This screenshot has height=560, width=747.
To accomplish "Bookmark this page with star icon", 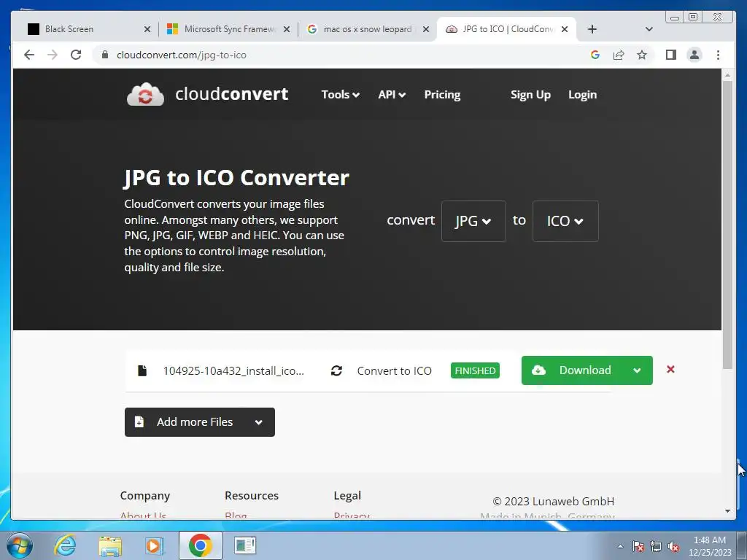I will click(642, 55).
